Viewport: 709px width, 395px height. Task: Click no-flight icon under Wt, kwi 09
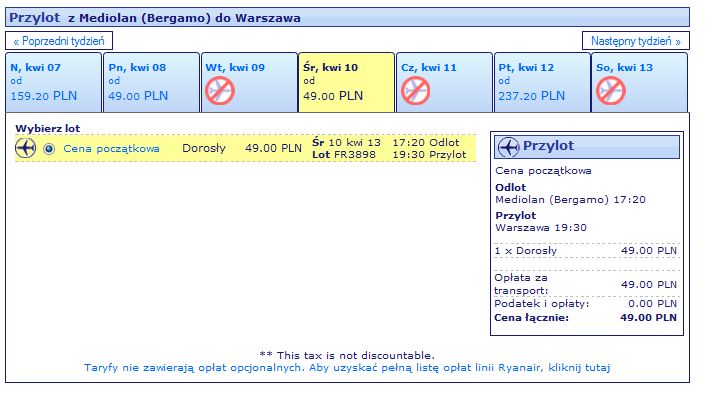[x=220, y=91]
